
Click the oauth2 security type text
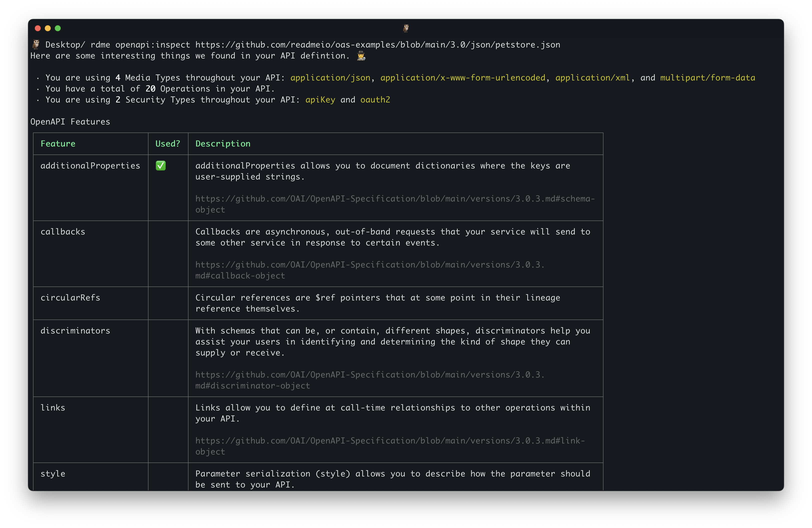coord(375,100)
